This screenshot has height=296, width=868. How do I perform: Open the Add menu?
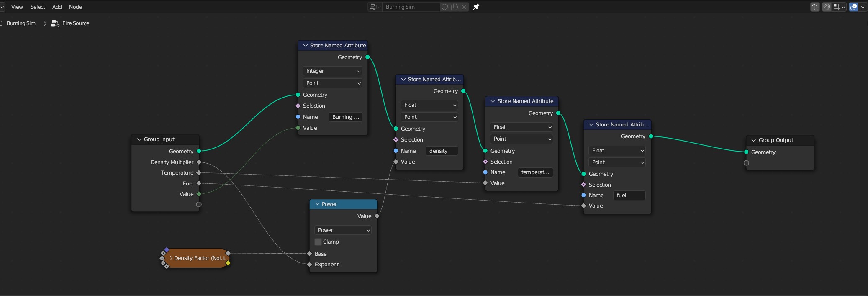coord(57,7)
